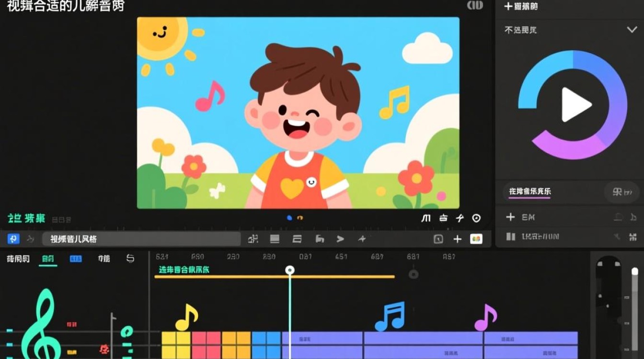The height and width of the screenshot is (359, 644).
Task: Click the playhead handle on timeline
Action: [290, 270]
